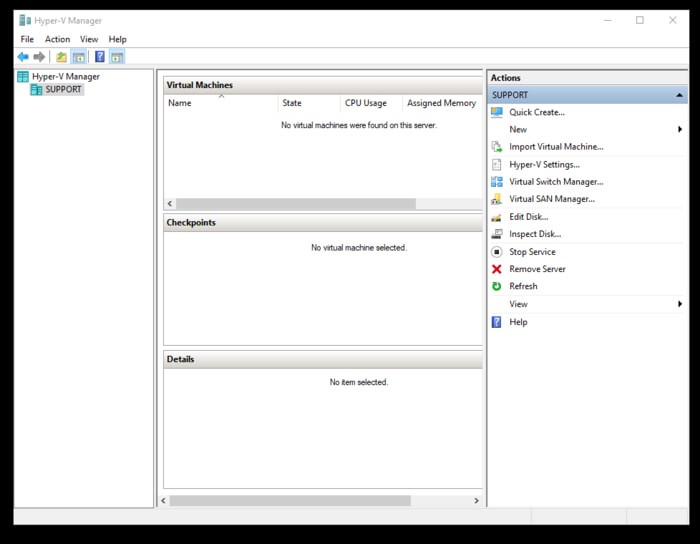This screenshot has width=700, height=544.
Task: Launch Virtual SAN Manager action
Action: tap(552, 199)
